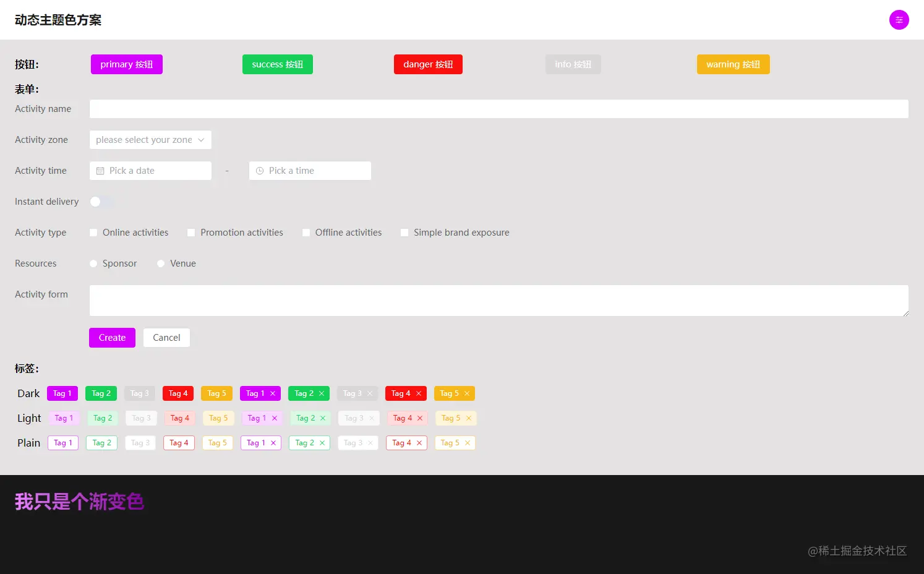This screenshot has height=574, width=924.
Task: Remove the plain Tag 5 with its x
Action: click(468, 443)
